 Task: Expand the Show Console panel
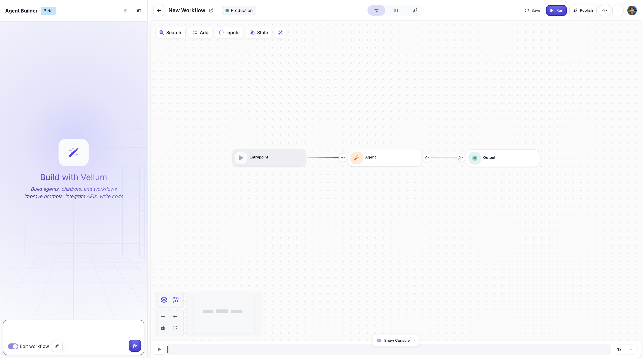396,340
